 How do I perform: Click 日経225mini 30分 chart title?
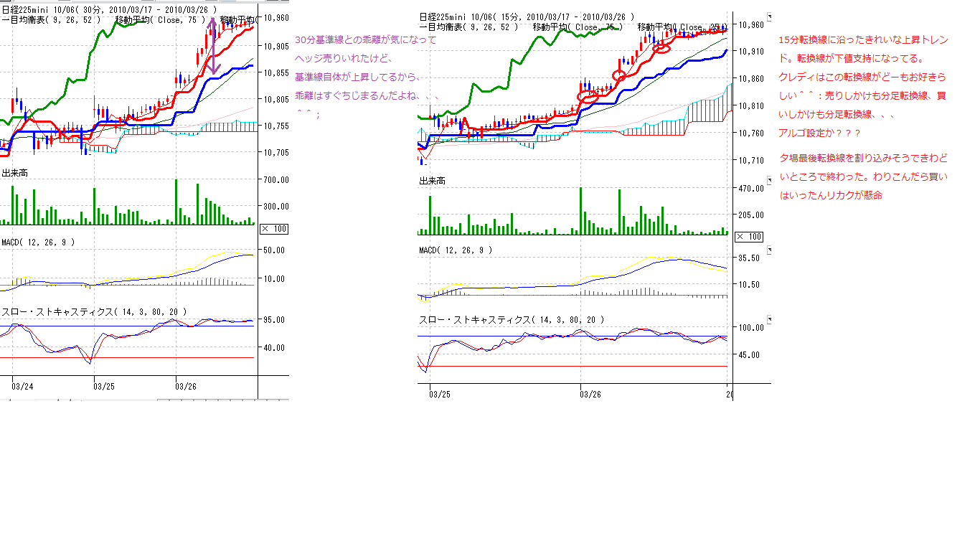click(x=108, y=10)
